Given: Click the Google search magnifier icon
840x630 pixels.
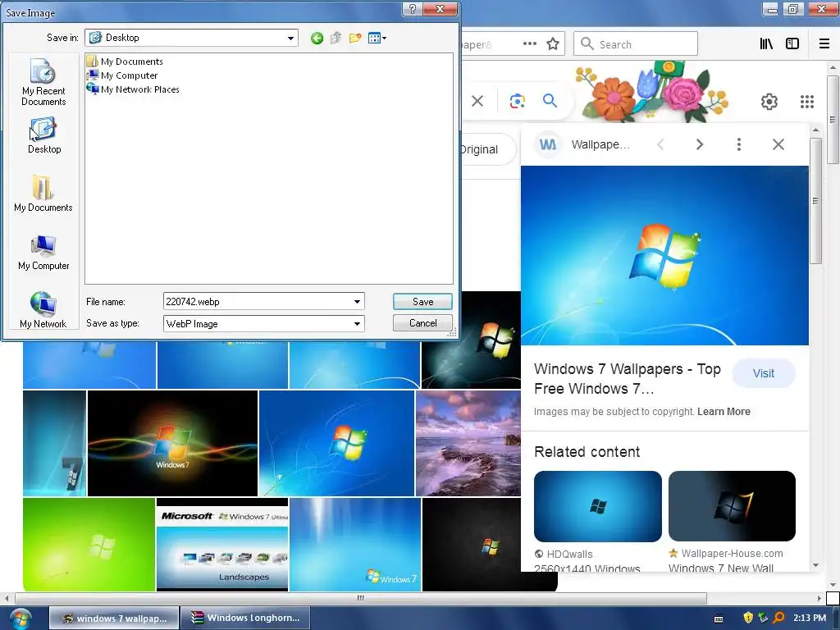Looking at the screenshot, I should (x=550, y=100).
